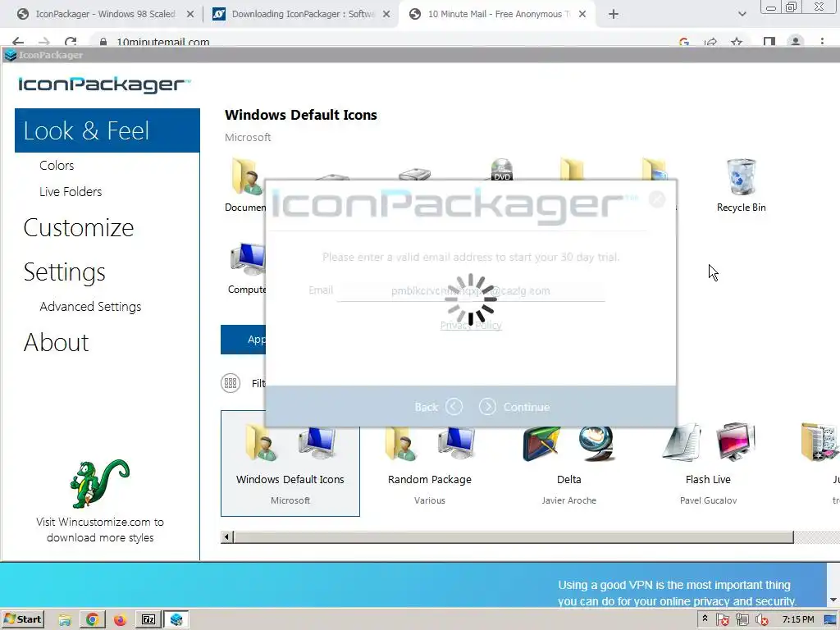Close the 10 Minute Mail tab
This screenshot has height=630, width=840.
[x=582, y=15]
